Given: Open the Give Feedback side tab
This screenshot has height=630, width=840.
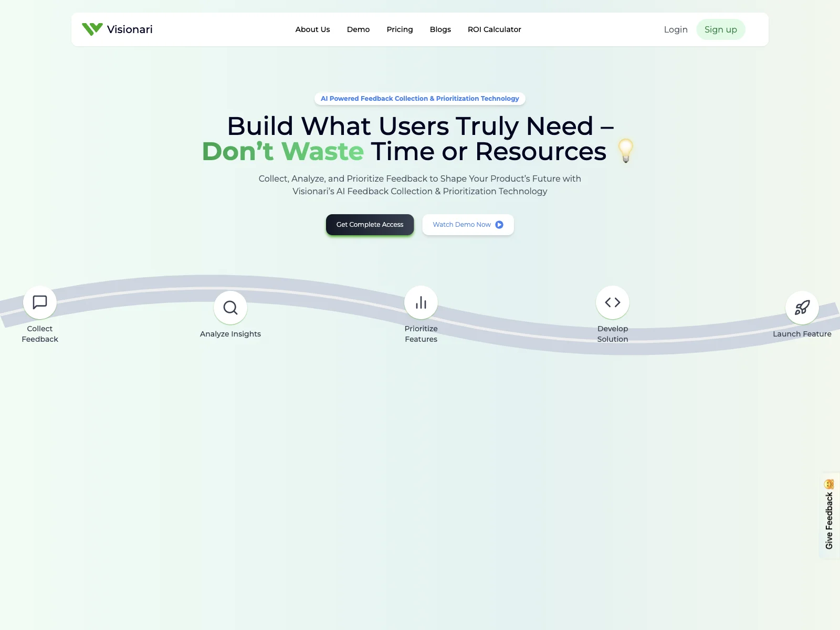Looking at the screenshot, I should [x=829, y=516].
